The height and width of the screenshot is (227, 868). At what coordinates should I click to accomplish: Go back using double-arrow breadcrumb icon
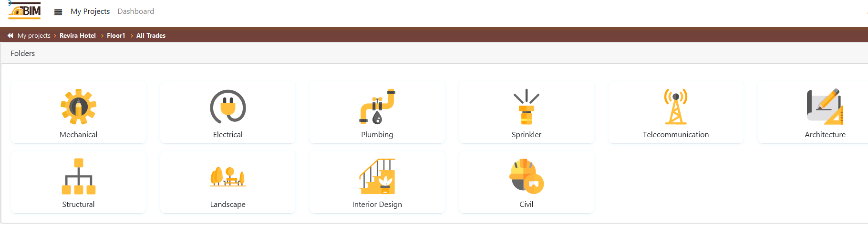pyautogui.click(x=10, y=35)
